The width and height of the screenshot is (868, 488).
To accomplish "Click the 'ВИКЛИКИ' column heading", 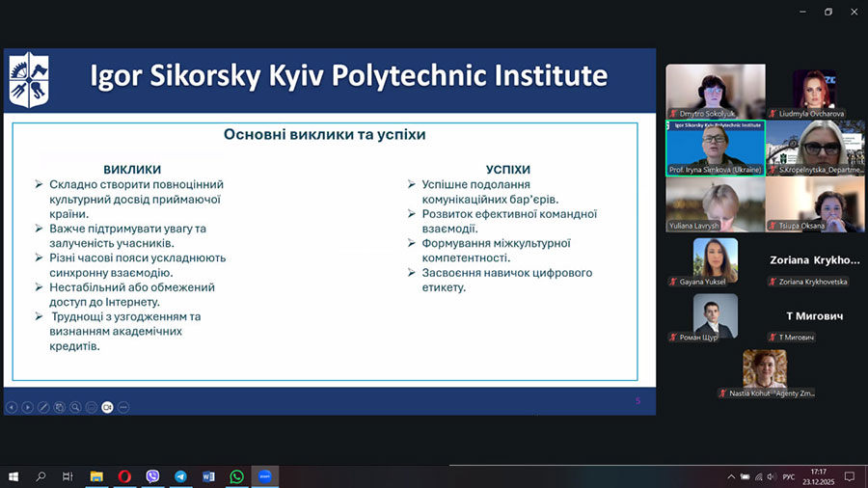I will pos(132,170).
